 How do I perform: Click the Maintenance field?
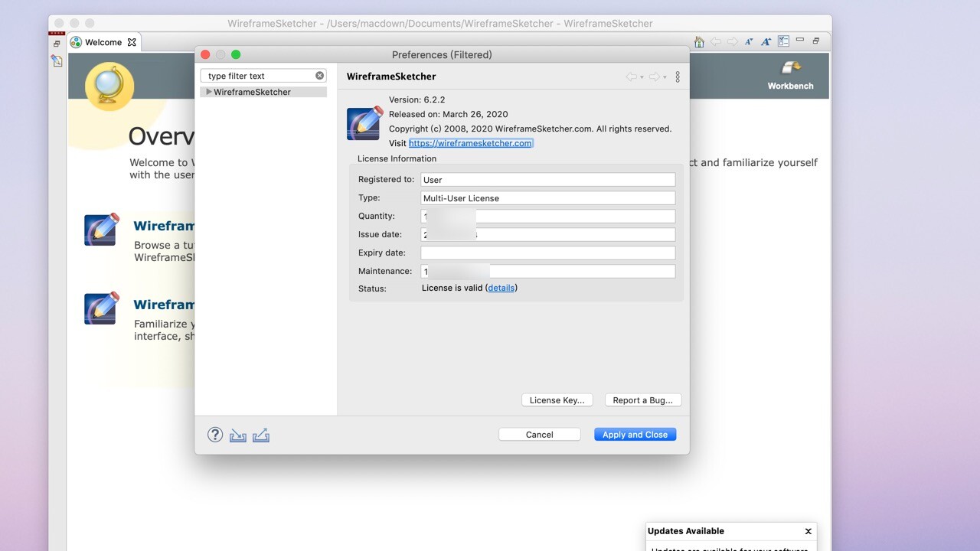click(x=548, y=272)
